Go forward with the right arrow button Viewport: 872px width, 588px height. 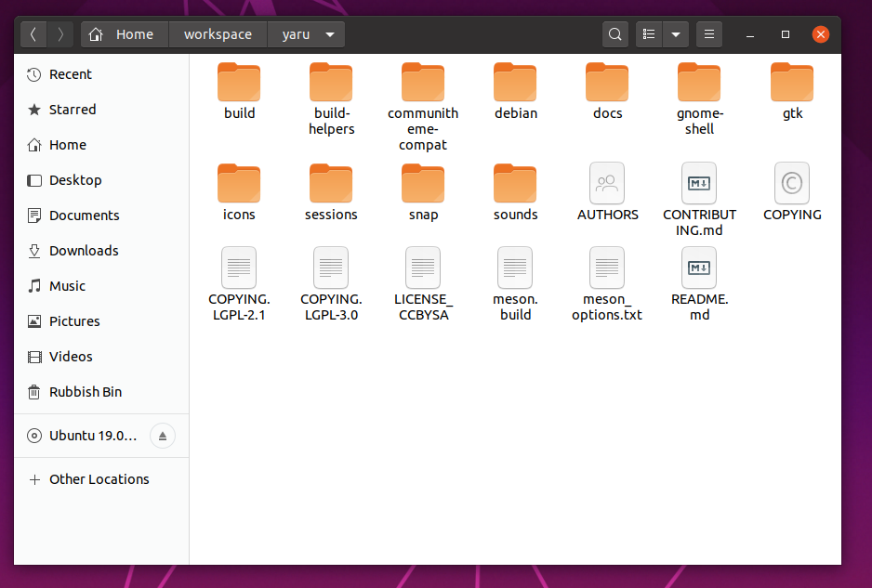coord(60,34)
